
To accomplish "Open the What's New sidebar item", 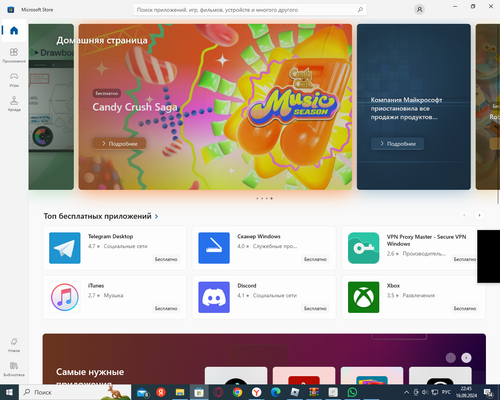I will [x=14, y=345].
